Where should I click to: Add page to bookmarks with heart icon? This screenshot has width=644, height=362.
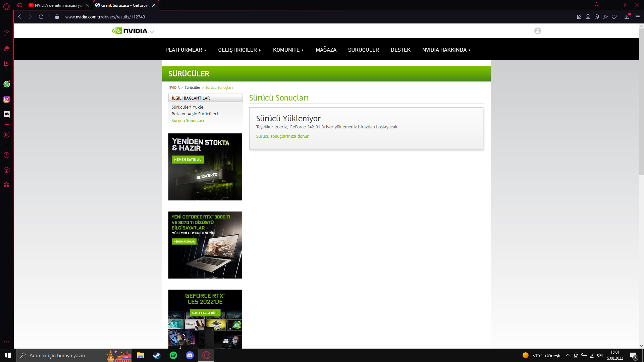(x=614, y=17)
